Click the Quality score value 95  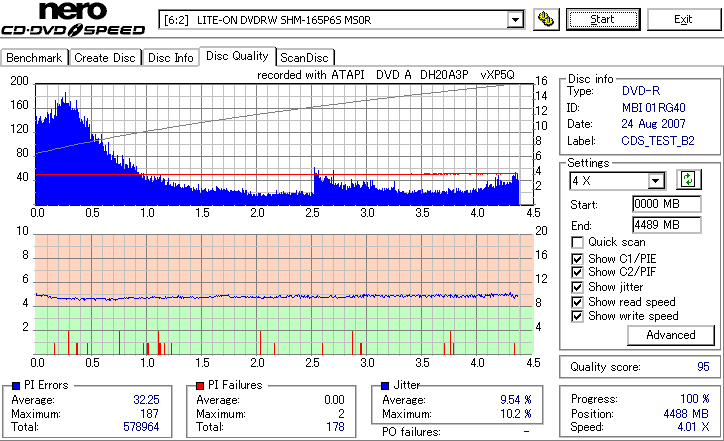click(x=703, y=367)
